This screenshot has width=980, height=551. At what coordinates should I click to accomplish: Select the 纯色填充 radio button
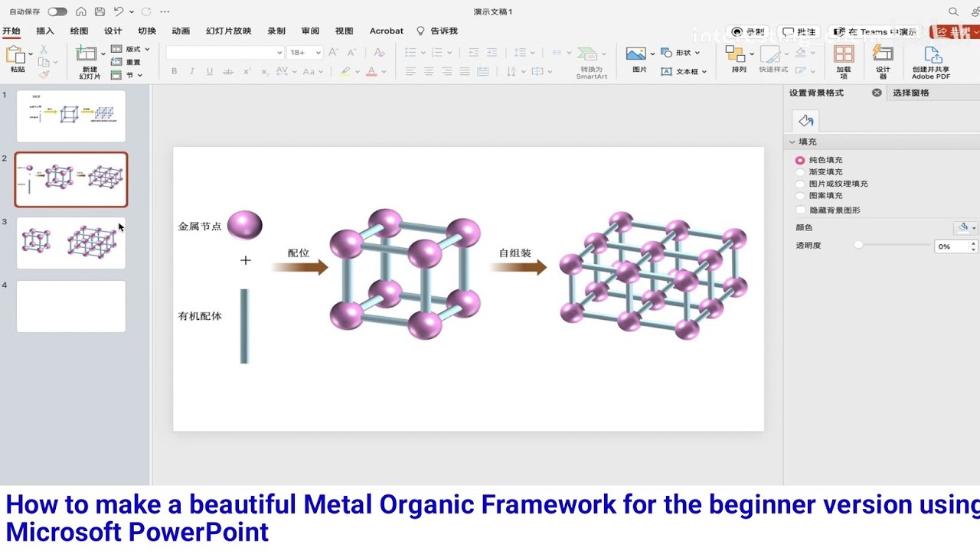(x=800, y=160)
